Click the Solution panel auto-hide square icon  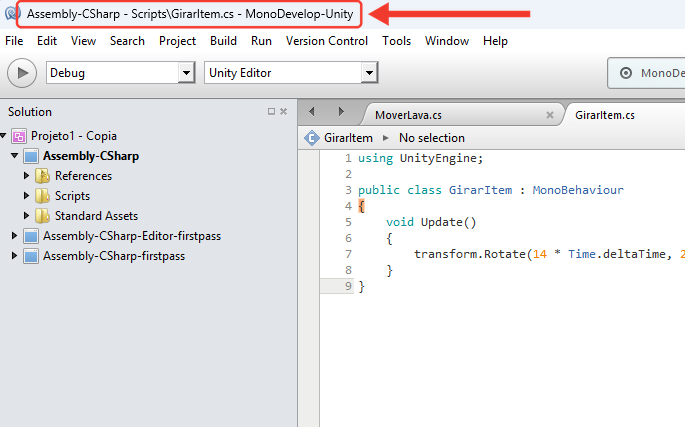(x=271, y=111)
